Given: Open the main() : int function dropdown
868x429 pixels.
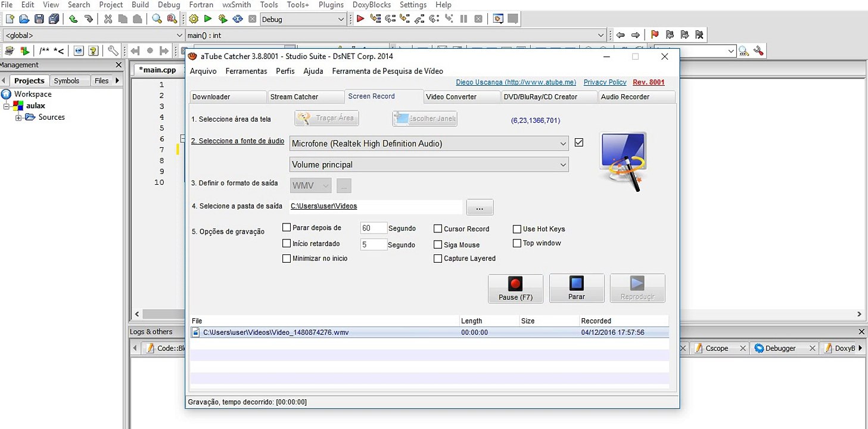Looking at the screenshot, I should point(397,35).
